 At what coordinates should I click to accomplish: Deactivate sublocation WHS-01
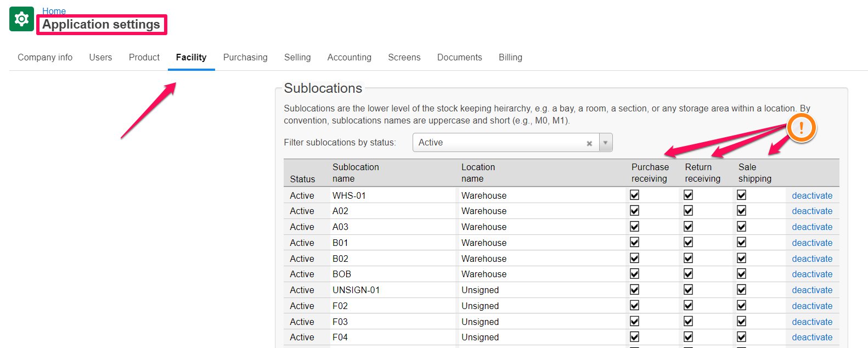coord(812,195)
